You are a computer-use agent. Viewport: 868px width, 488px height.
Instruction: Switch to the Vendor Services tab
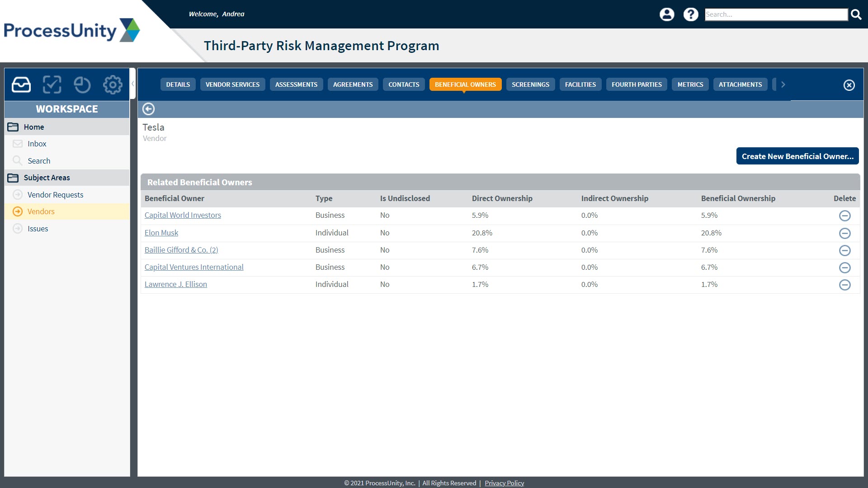232,84
